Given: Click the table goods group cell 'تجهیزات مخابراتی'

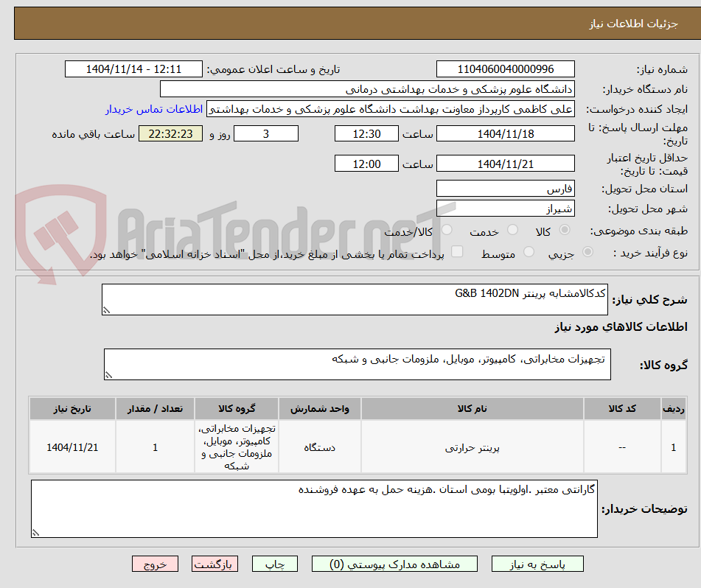Looking at the screenshot, I should (x=237, y=447).
